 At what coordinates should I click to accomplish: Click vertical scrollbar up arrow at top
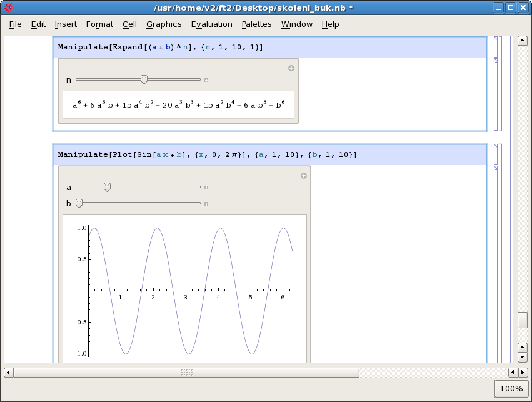[x=522, y=41]
